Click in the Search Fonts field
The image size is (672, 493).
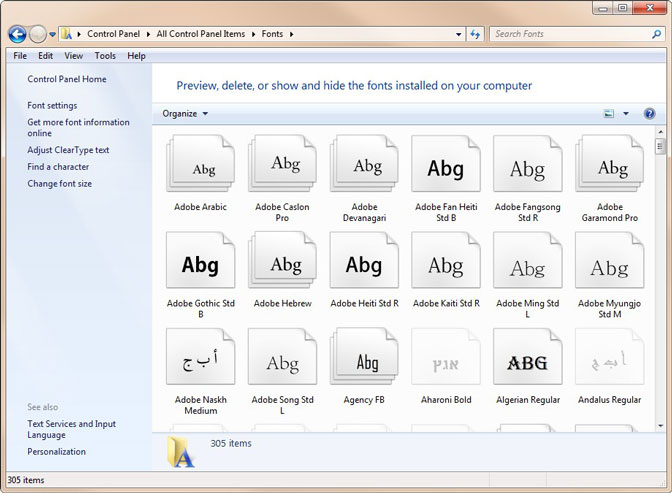coord(572,34)
